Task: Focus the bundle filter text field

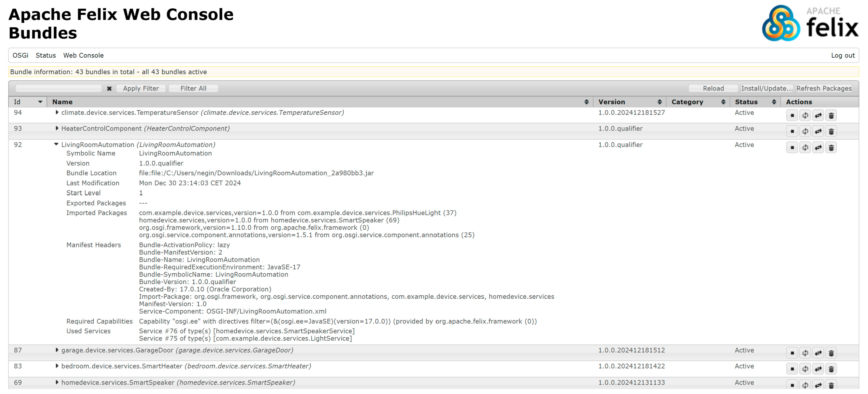Action: coord(59,88)
